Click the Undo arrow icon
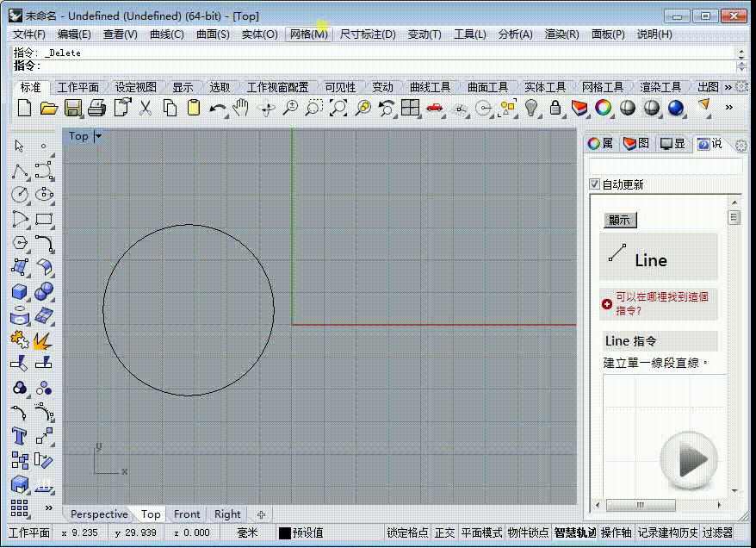756x548 pixels. click(218, 109)
